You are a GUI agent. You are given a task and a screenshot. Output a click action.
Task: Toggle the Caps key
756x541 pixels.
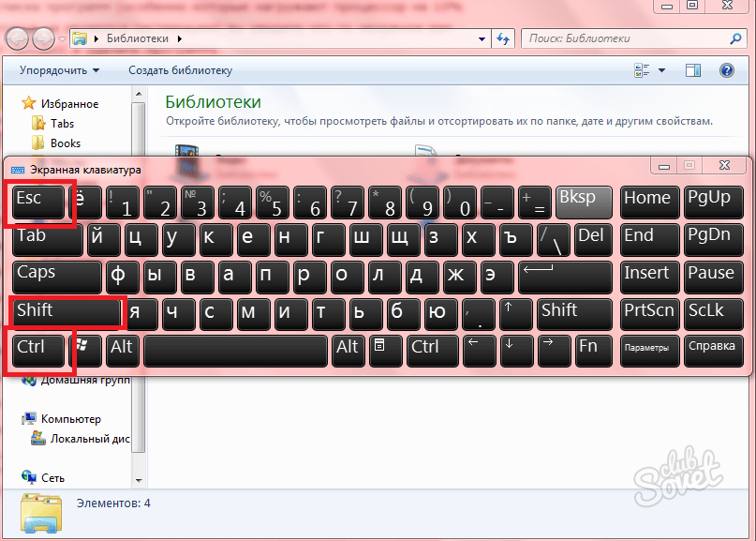(x=57, y=278)
